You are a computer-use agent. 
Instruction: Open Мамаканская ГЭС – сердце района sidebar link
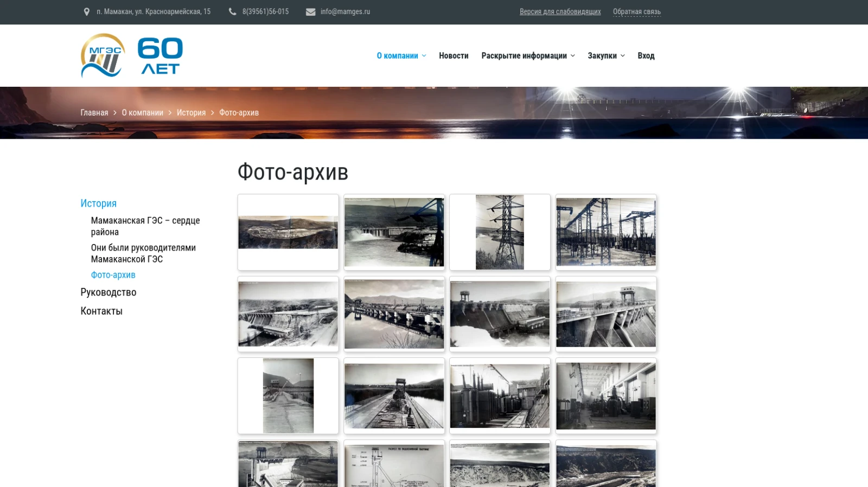pyautogui.click(x=145, y=226)
